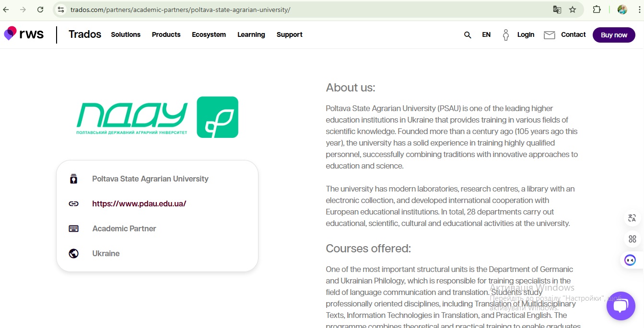Click the Contact link

[x=574, y=34]
